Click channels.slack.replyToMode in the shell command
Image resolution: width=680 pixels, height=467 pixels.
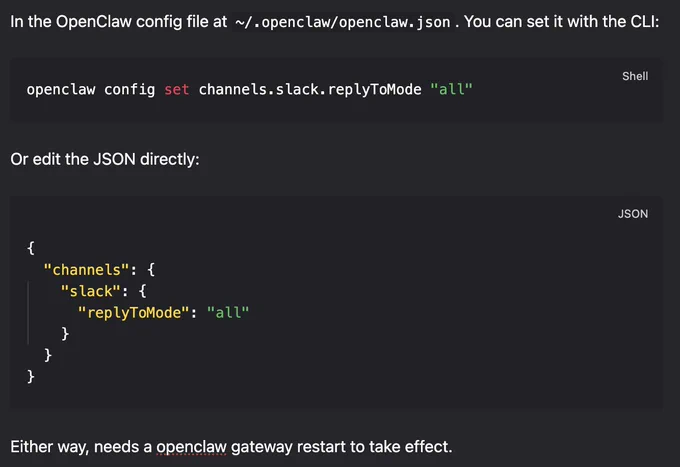pyautogui.click(x=310, y=90)
